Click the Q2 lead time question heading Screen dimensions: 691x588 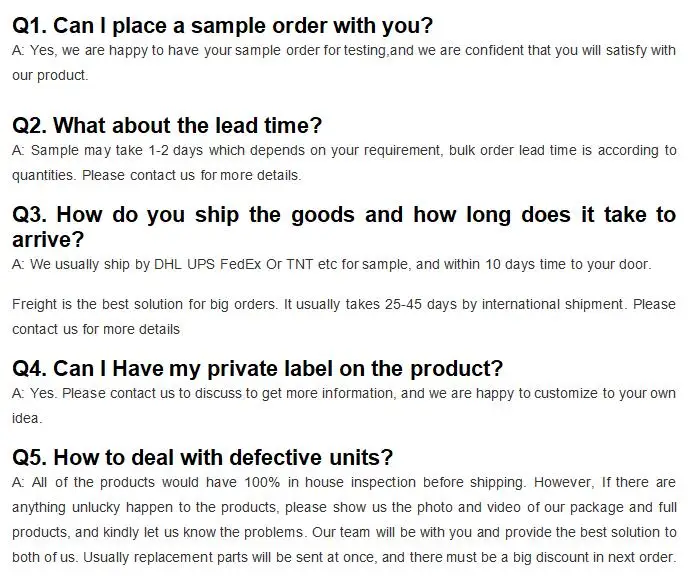point(167,125)
